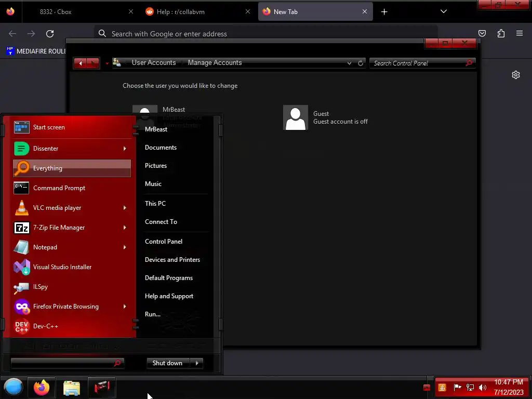
Task: Refresh the Control Panel address bar
Action: tap(361, 63)
